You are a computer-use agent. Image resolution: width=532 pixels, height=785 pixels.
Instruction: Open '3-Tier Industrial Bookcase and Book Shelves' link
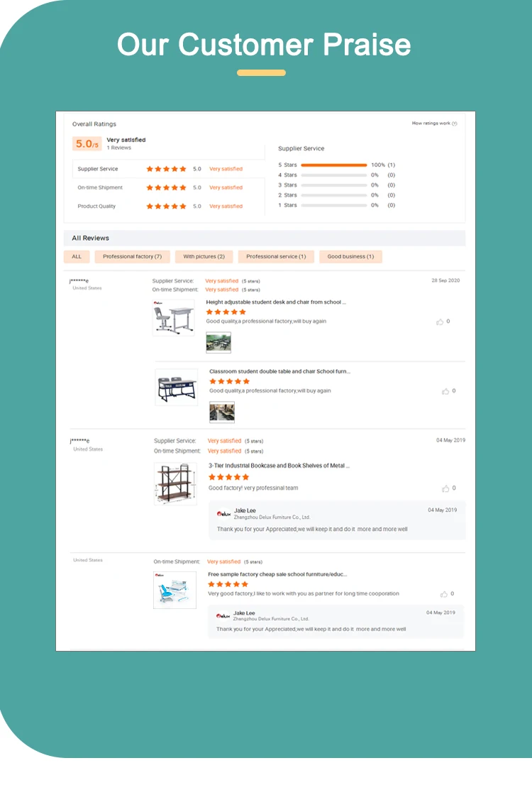point(279,466)
